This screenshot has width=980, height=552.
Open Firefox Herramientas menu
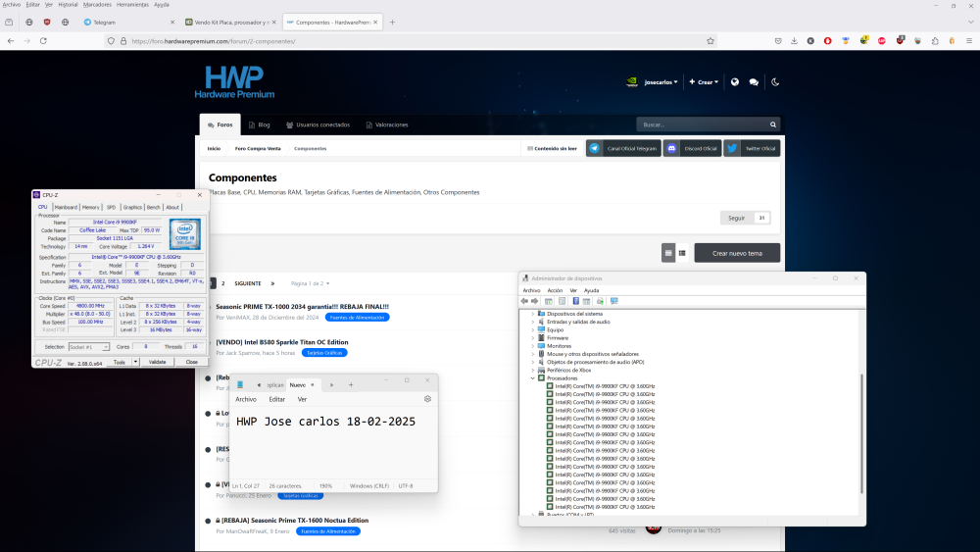pos(132,4)
